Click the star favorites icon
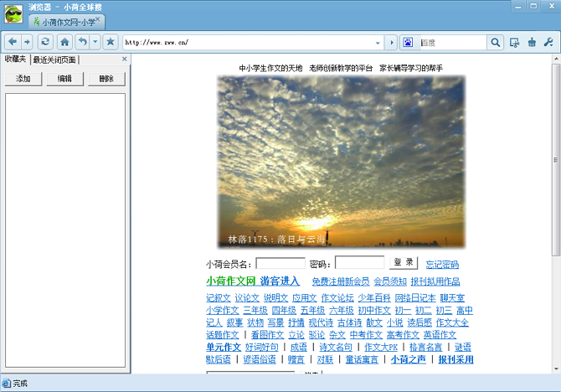The width and height of the screenshot is (561, 392). [x=111, y=42]
